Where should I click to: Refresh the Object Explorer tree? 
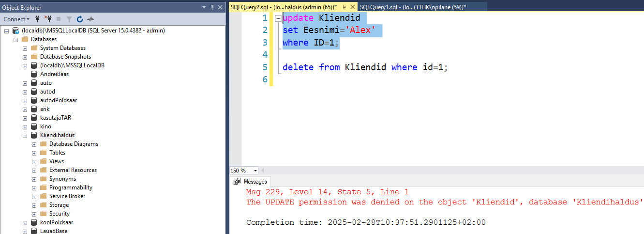(x=79, y=19)
